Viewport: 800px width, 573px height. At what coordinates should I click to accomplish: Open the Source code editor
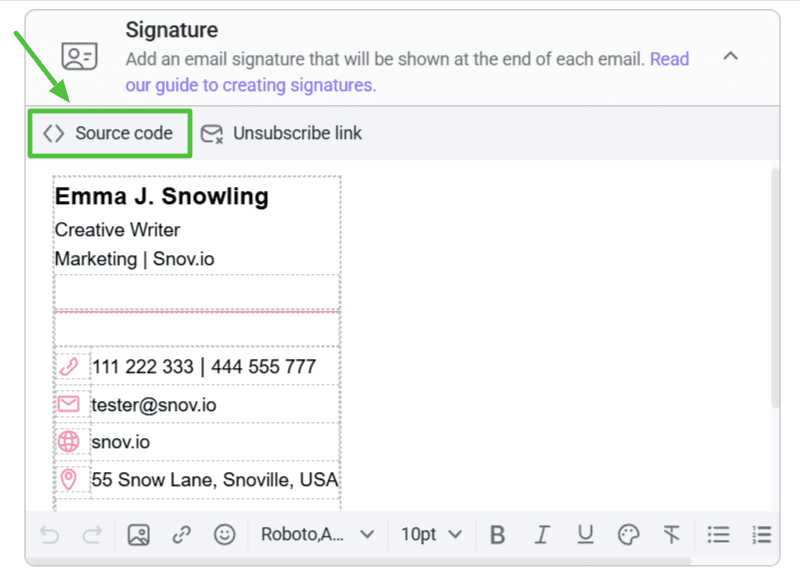click(109, 133)
